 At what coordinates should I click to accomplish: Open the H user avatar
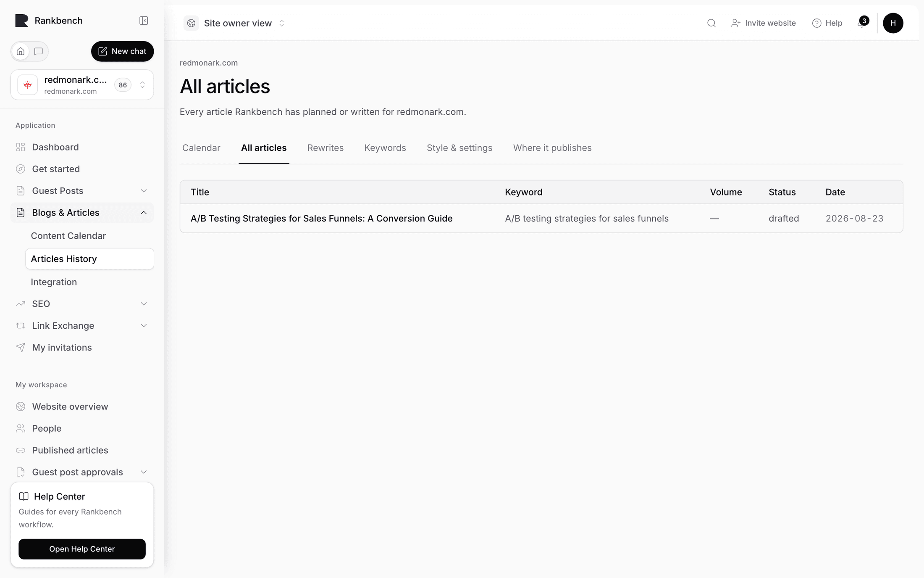[893, 23]
